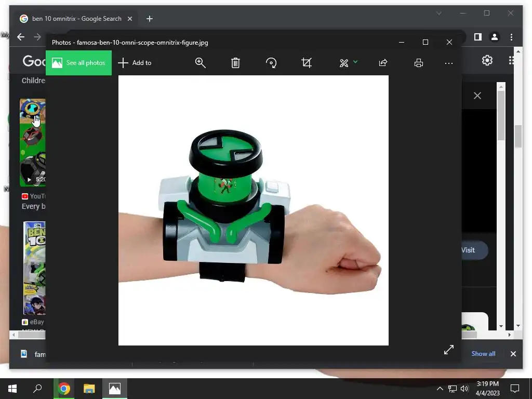This screenshot has width=532, height=399.
Task: Open a new Chrome tab
Action: pos(150,19)
